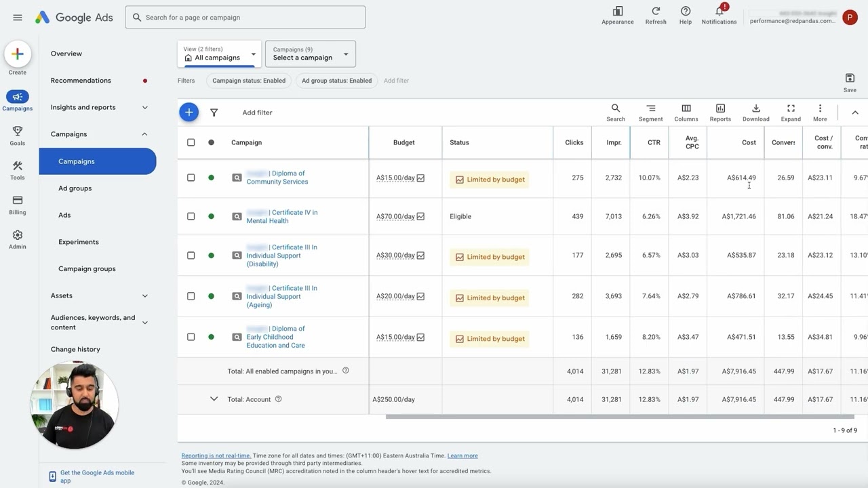
Task: Open the Segment tool in table toolbar
Action: (x=650, y=113)
